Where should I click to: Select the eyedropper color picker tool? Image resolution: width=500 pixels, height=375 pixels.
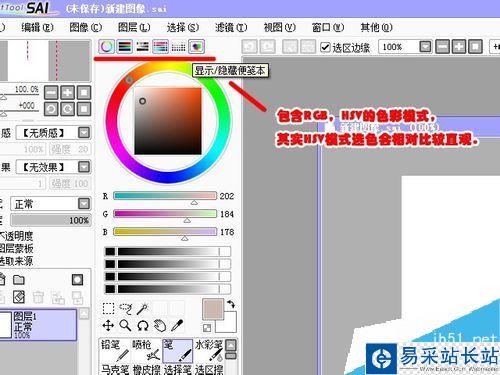pyautogui.click(x=177, y=325)
